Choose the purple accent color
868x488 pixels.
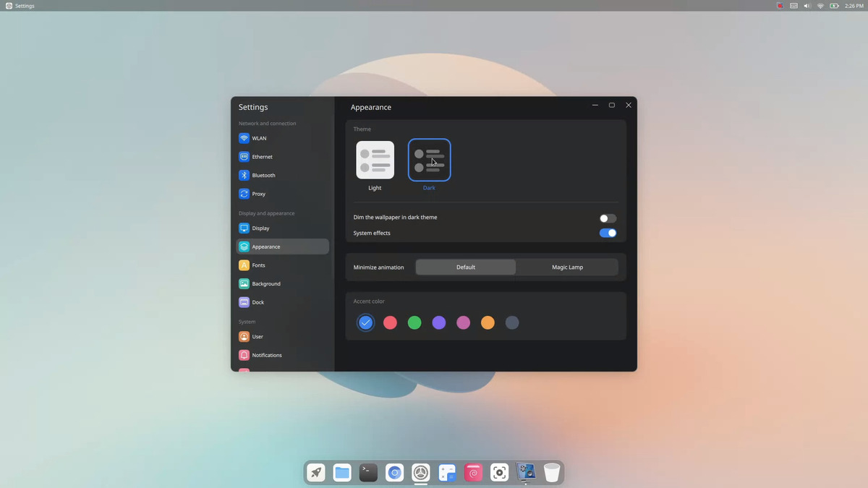coord(439,323)
